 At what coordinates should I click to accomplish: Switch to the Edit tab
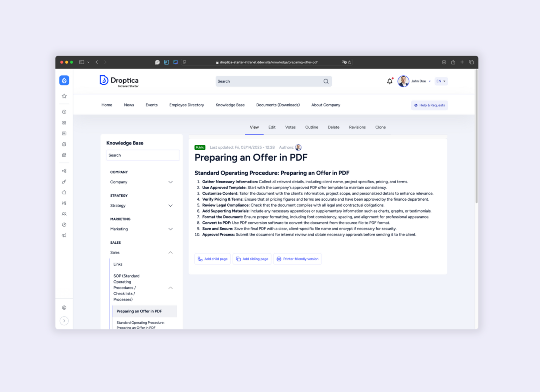pos(272,127)
